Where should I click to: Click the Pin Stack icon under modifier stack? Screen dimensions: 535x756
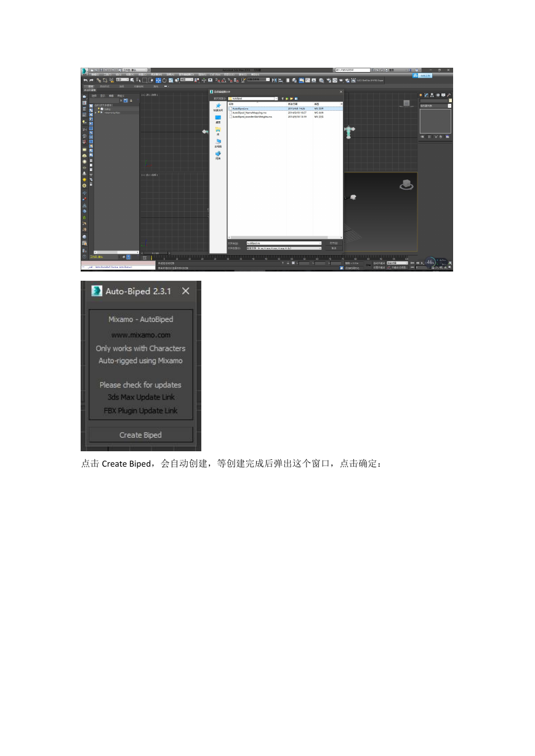pyautogui.click(x=422, y=137)
